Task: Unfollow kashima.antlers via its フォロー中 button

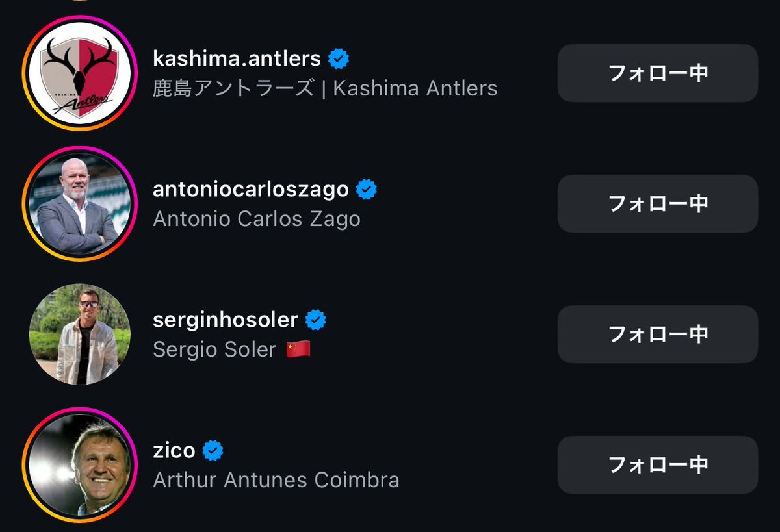Action: (x=658, y=73)
